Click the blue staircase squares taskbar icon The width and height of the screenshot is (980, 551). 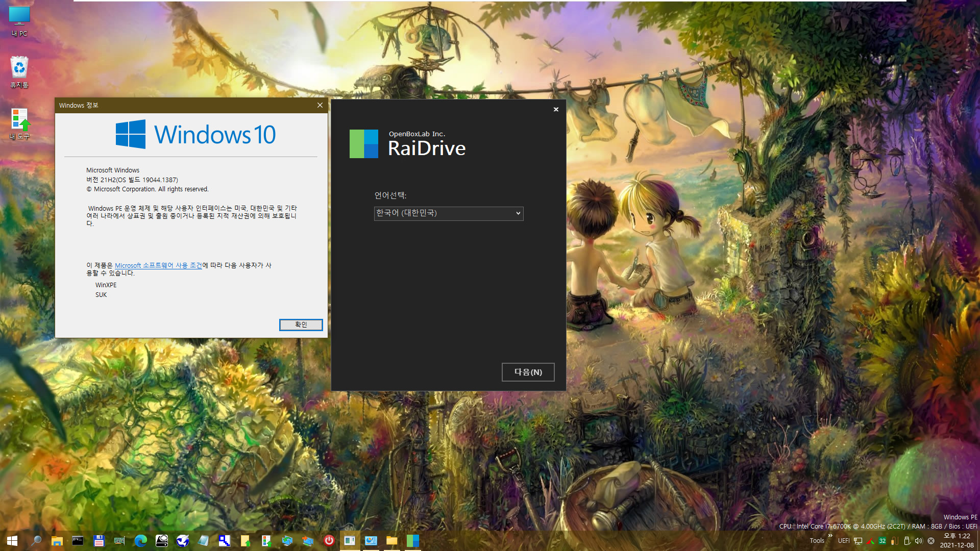(x=225, y=540)
